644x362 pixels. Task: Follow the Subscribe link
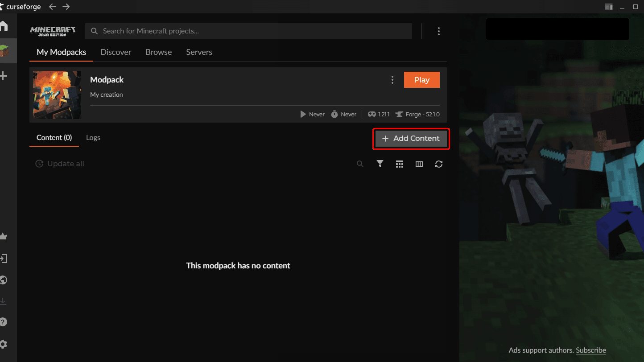(591, 350)
